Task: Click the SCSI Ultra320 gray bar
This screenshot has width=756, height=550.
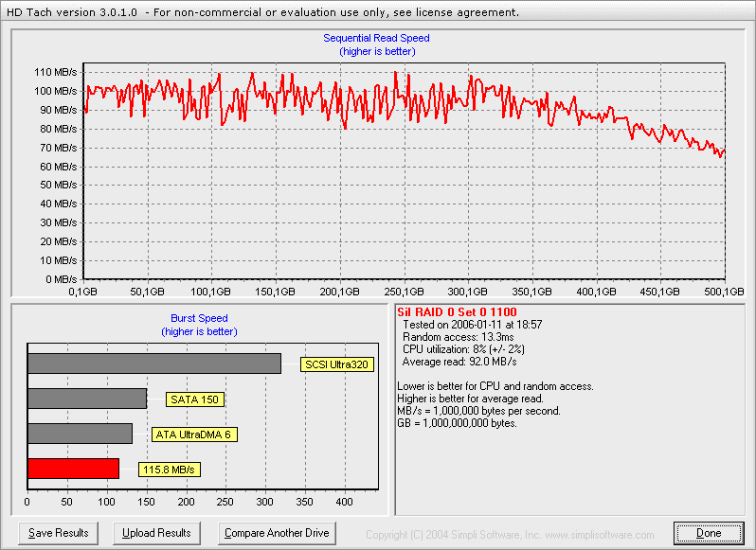Action: tap(154, 364)
